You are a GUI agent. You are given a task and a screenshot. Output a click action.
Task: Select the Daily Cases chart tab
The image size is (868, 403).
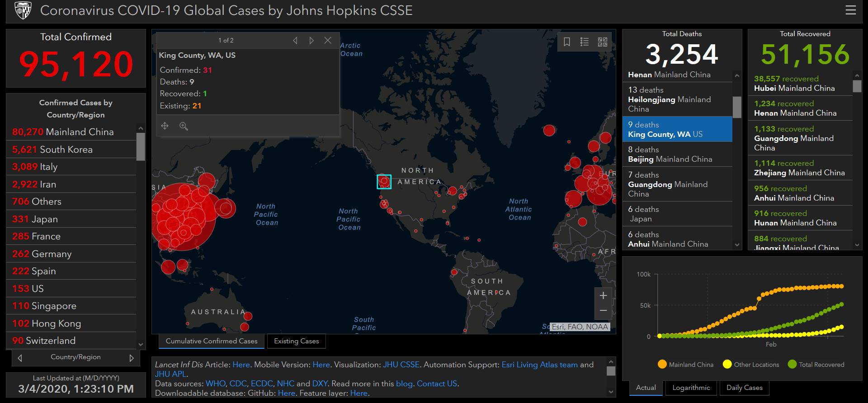[x=745, y=388]
